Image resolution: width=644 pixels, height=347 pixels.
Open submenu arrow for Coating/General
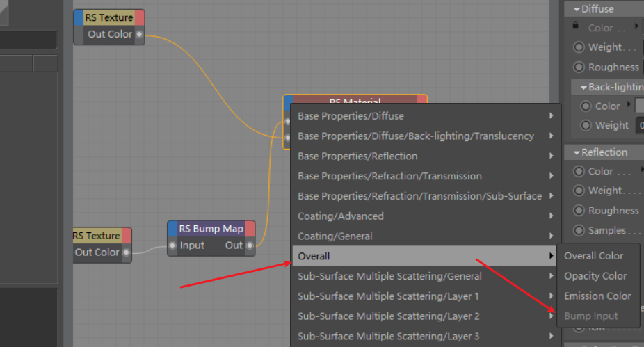(552, 236)
